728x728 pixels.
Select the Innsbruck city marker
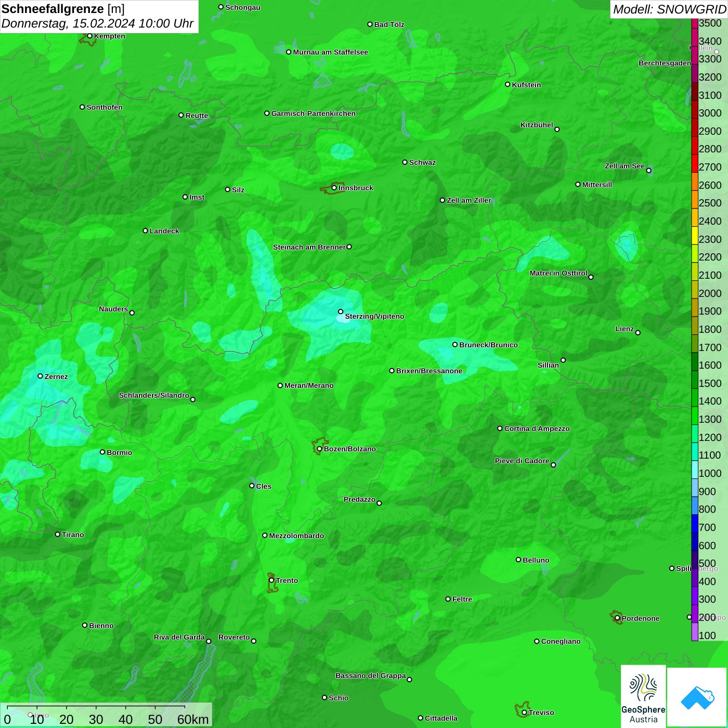pos(334,188)
